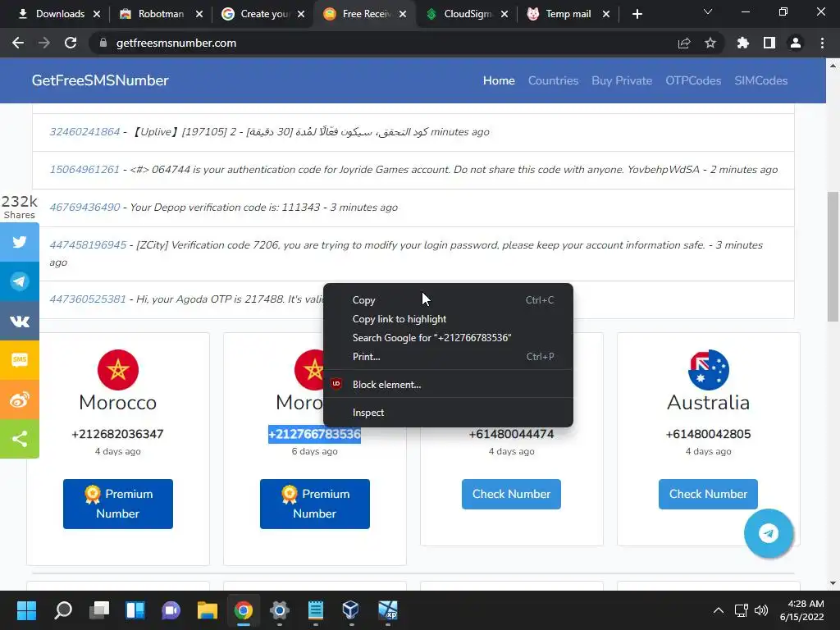840x630 pixels.
Task: Show hidden system tray icons chevron
Action: pos(719,610)
